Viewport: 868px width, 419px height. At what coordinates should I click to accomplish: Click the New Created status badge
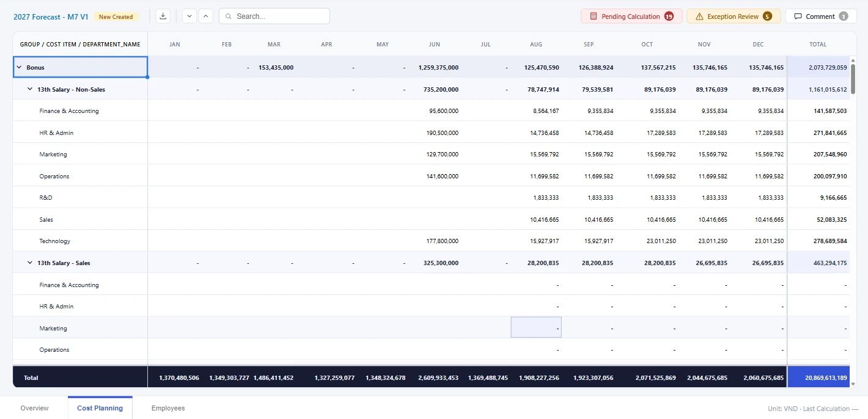pos(116,16)
